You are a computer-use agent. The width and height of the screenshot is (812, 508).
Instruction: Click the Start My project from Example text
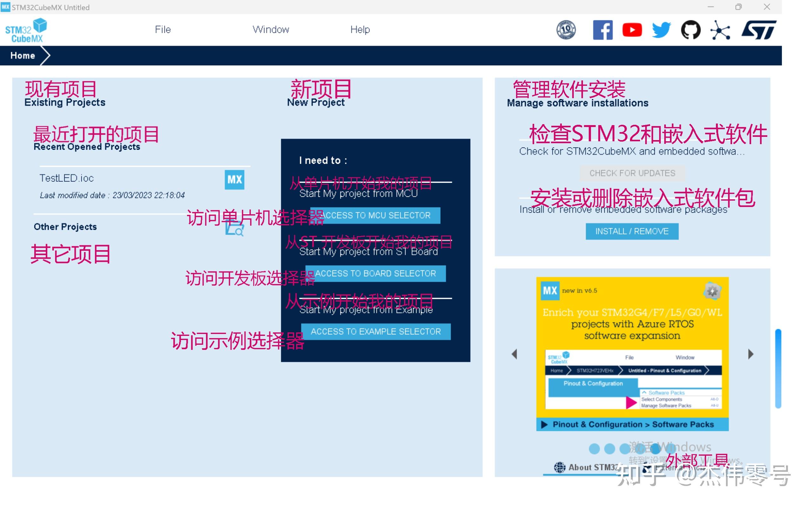pyautogui.click(x=366, y=310)
